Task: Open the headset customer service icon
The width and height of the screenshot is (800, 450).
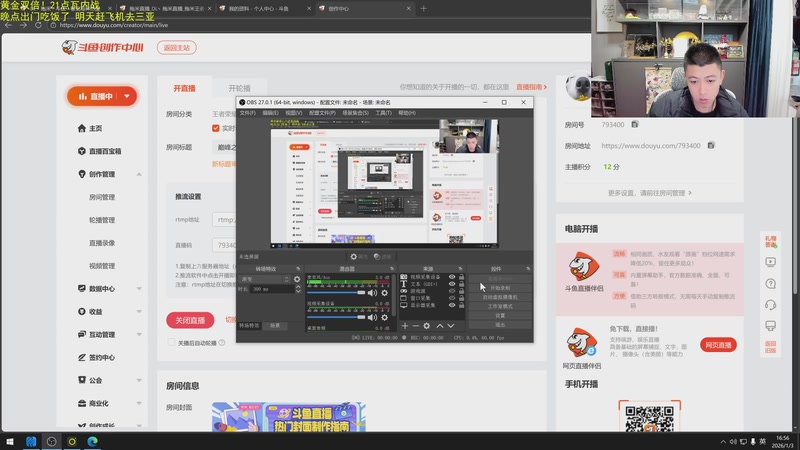Action: 770,305
